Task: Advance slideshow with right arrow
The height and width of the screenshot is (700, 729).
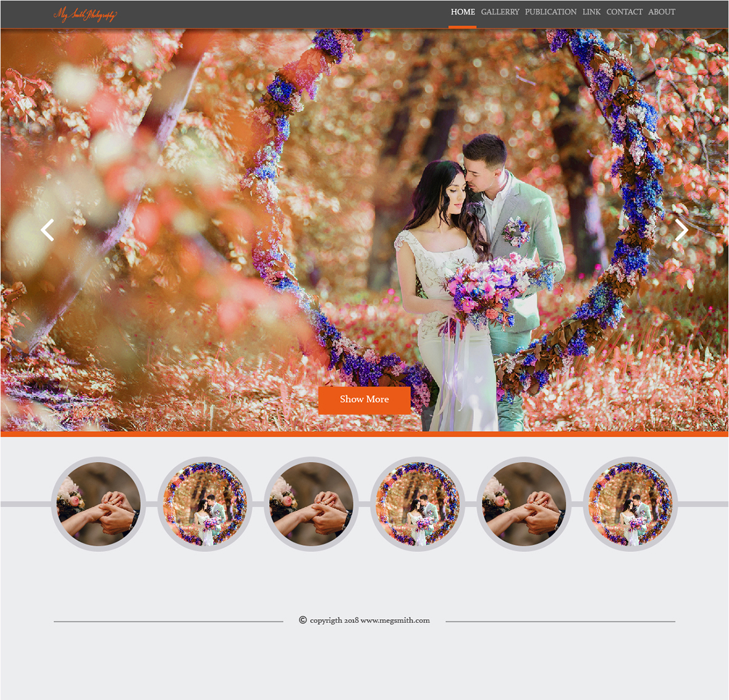Action: coord(682,230)
